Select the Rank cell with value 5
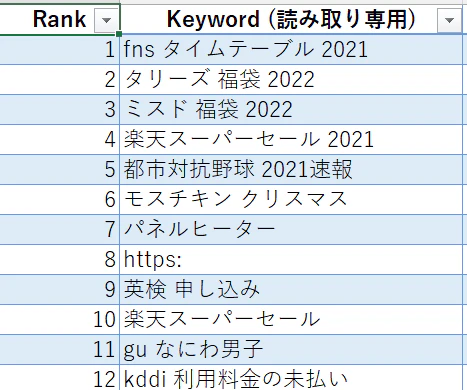467x390 pixels. (x=59, y=169)
